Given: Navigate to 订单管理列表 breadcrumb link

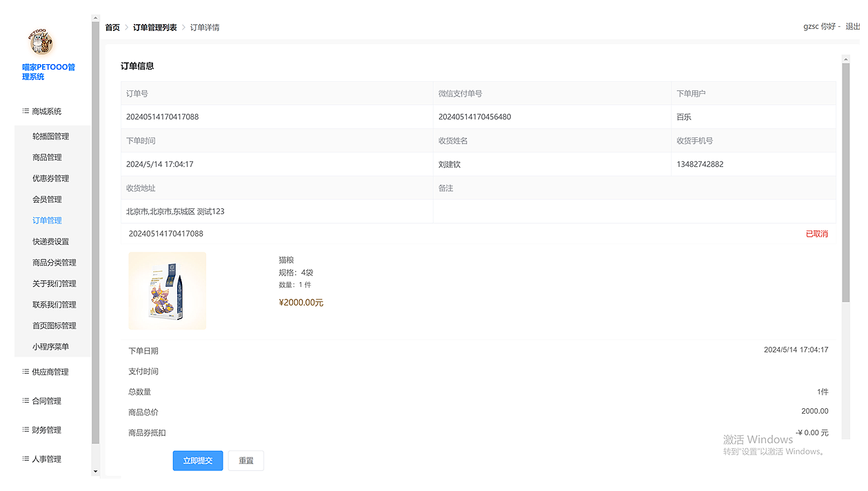Looking at the screenshot, I should point(155,28).
